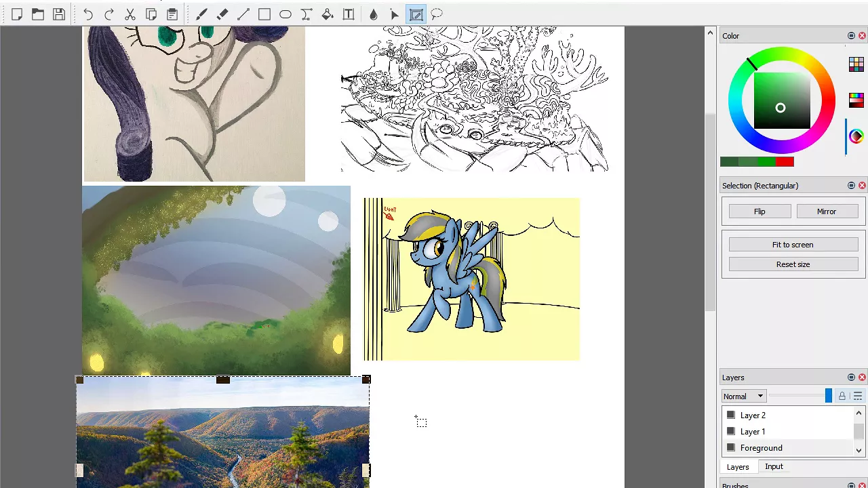Image resolution: width=868 pixels, height=488 pixels.
Task: Select the Color Picker drop tool
Action: 374,14
